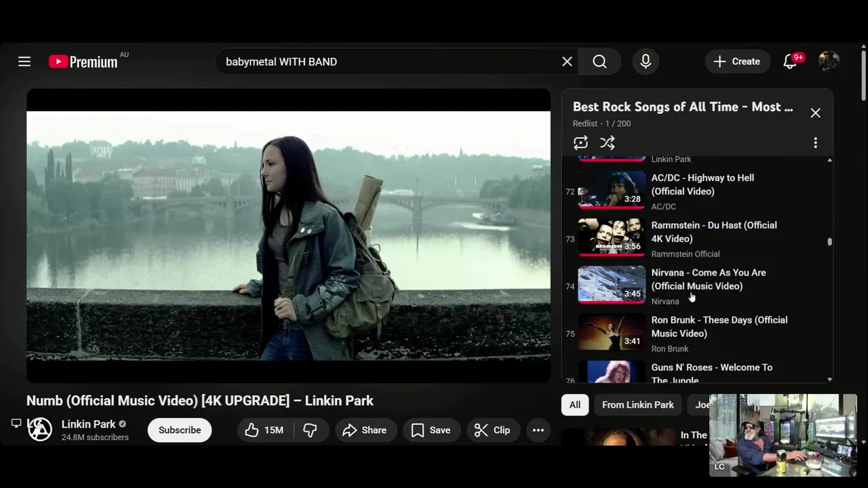Open the hamburger guide menu
The image size is (868, 488).
[24, 62]
